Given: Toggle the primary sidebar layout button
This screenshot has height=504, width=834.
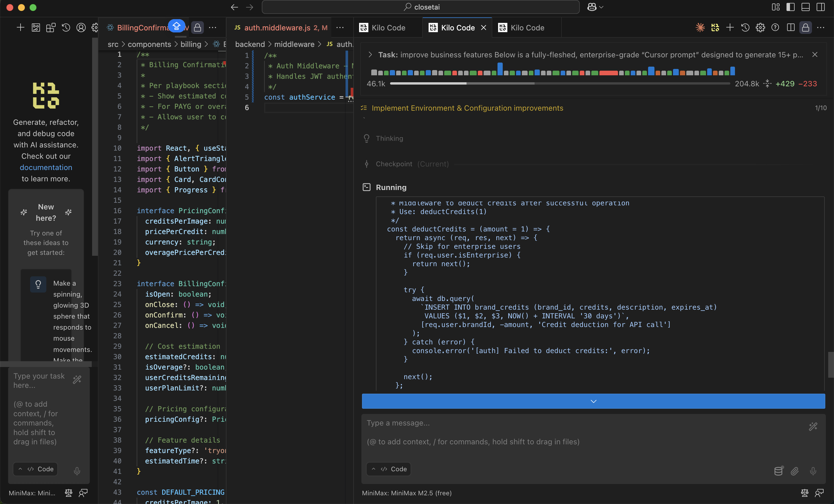Looking at the screenshot, I should coord(790,7).
